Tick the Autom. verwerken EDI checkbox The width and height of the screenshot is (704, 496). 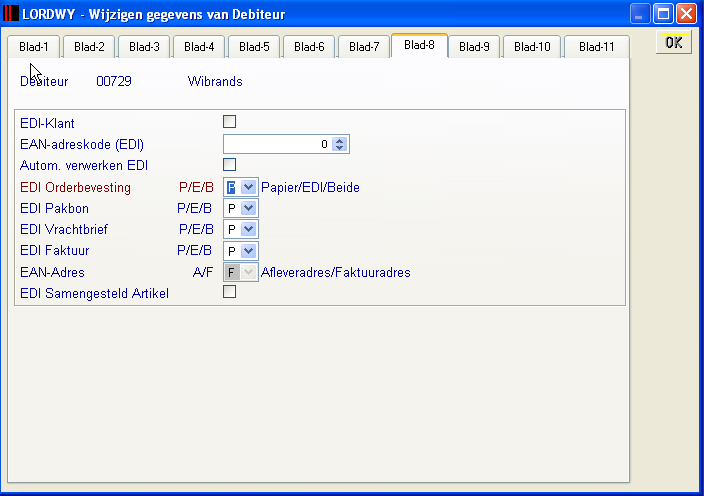pos(229,165)
